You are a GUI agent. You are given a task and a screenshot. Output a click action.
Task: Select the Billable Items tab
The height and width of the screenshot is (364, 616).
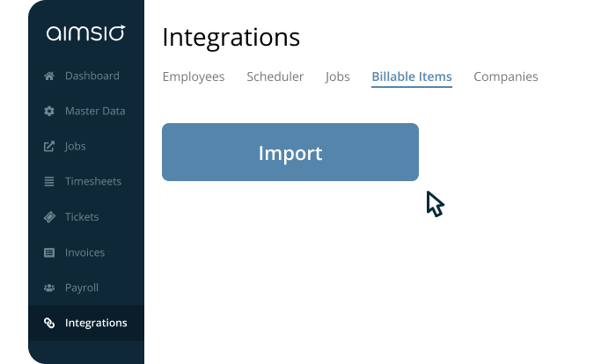412,76
